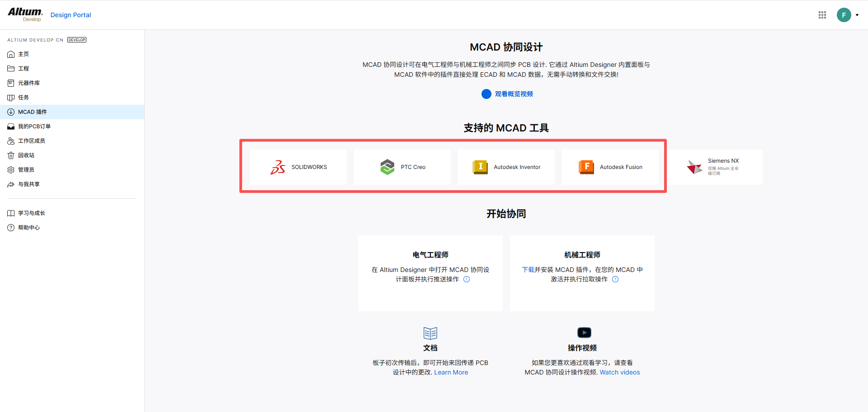This screenshot has height=412, width=868.
Task: Click the DEVELOP badge in sidebar
Action: coord(77,40)
